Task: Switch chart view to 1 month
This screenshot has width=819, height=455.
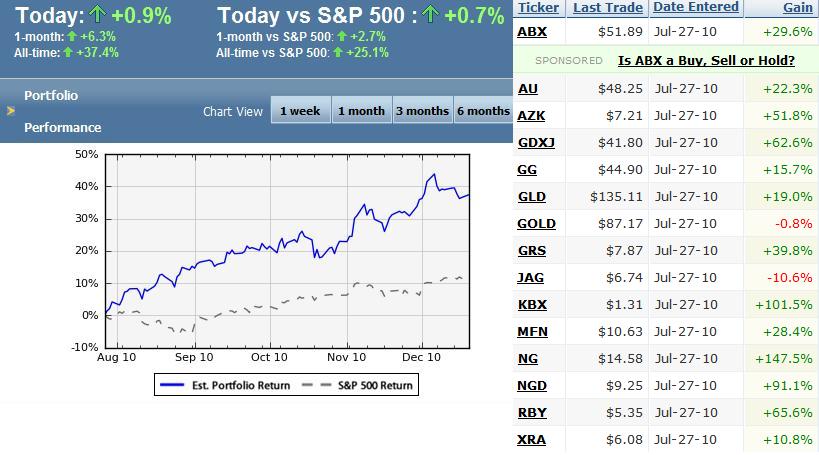Action: coord(361,111)
